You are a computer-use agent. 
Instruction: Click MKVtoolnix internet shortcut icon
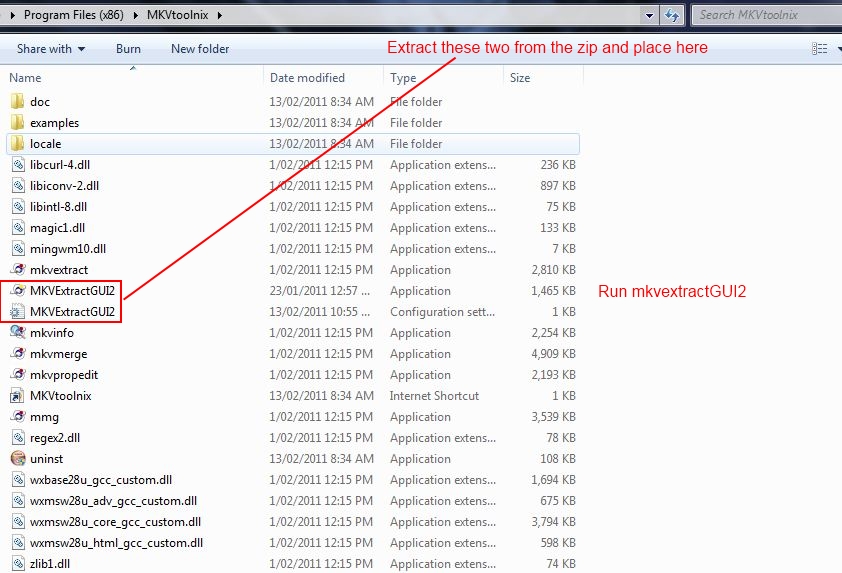[18, 396]
